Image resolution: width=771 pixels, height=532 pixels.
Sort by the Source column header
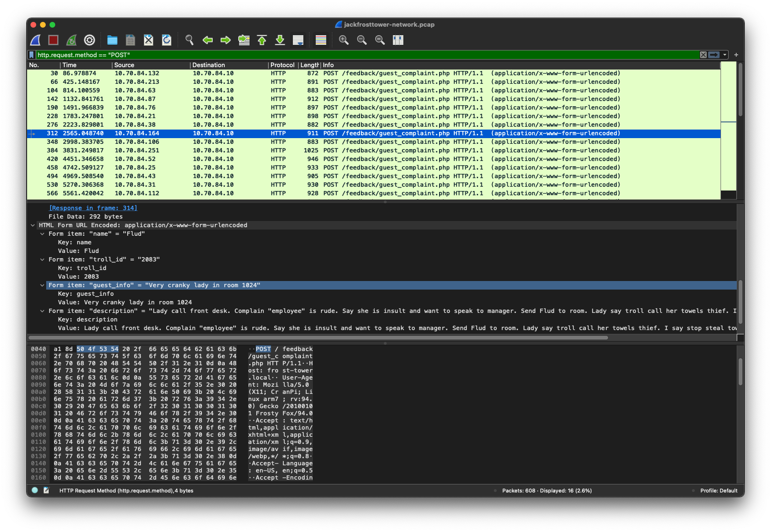151,65
